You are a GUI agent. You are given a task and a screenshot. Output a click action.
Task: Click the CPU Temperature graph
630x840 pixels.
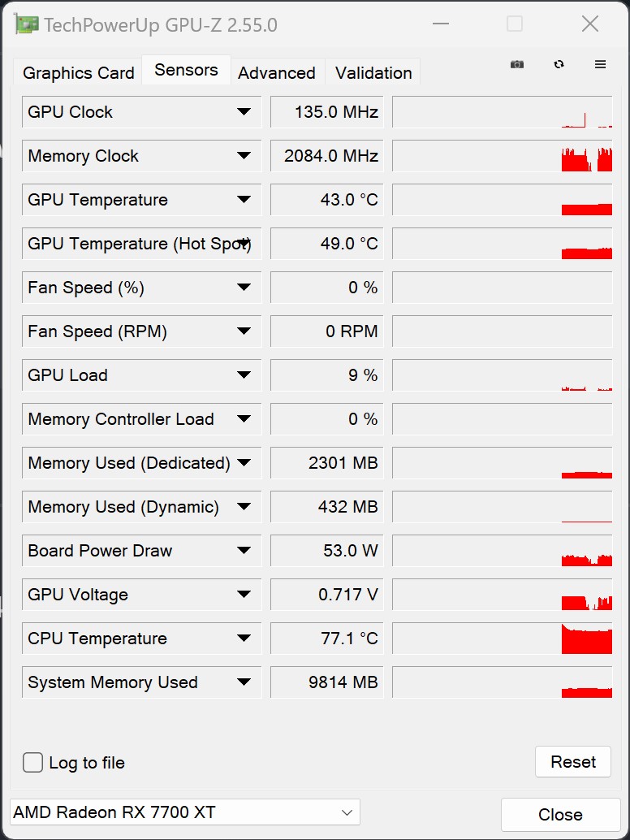tap(502, 639)
